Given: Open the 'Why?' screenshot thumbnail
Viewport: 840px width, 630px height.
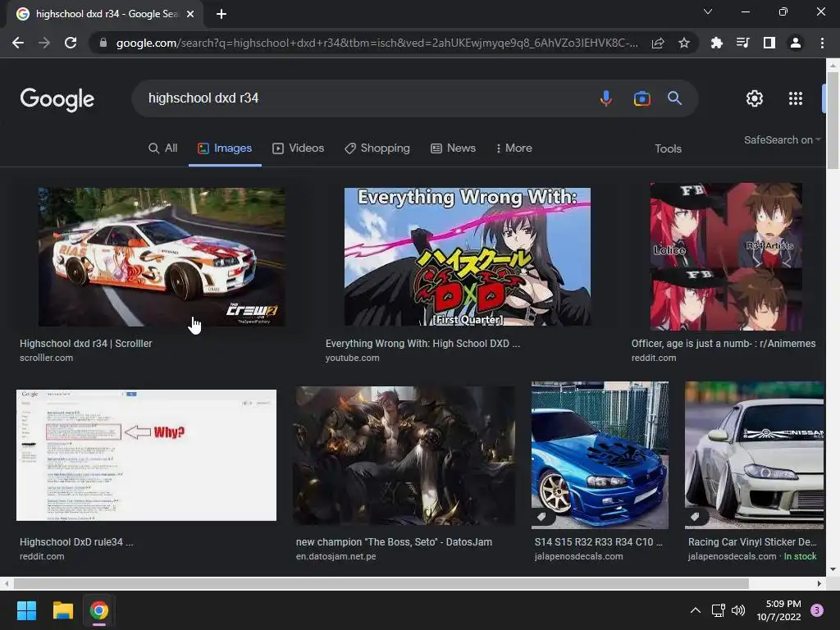Looking at the screenshot, I should coord(146,454).
